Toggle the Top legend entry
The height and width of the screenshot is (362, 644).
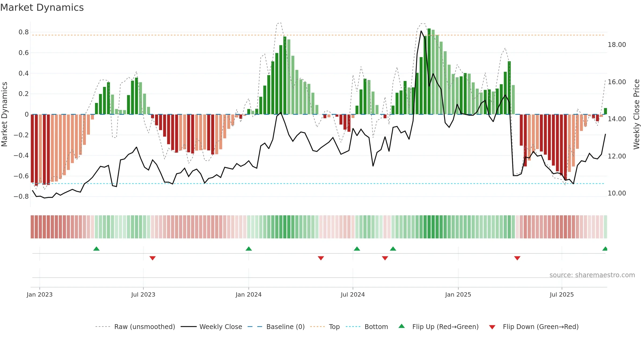(x=325, y=327)
